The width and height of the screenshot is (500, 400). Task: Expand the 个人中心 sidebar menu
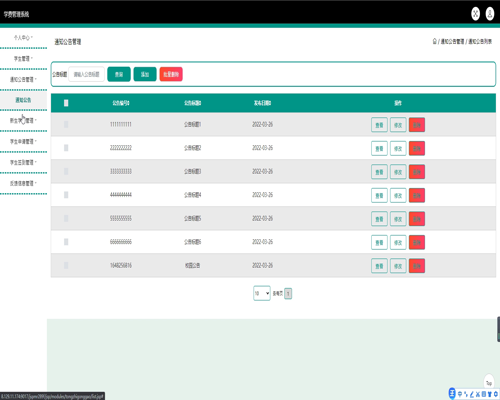pyautogui.click(x=23, y=38)
